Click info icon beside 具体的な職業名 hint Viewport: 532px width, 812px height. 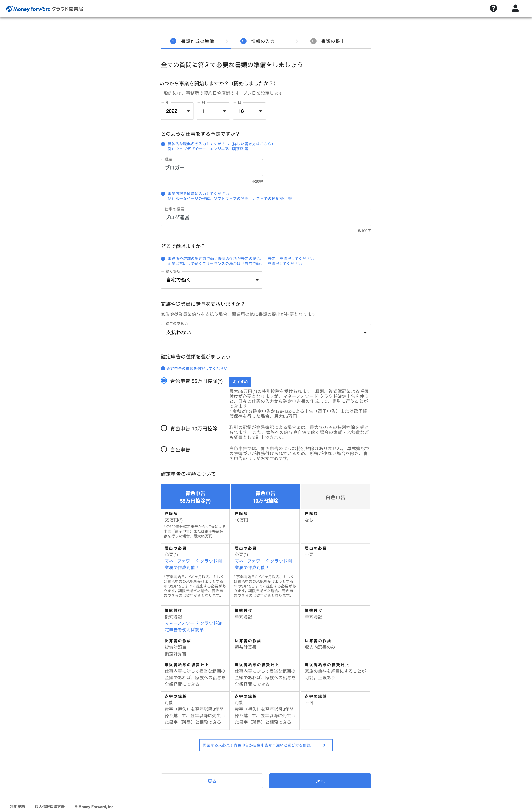163,144
